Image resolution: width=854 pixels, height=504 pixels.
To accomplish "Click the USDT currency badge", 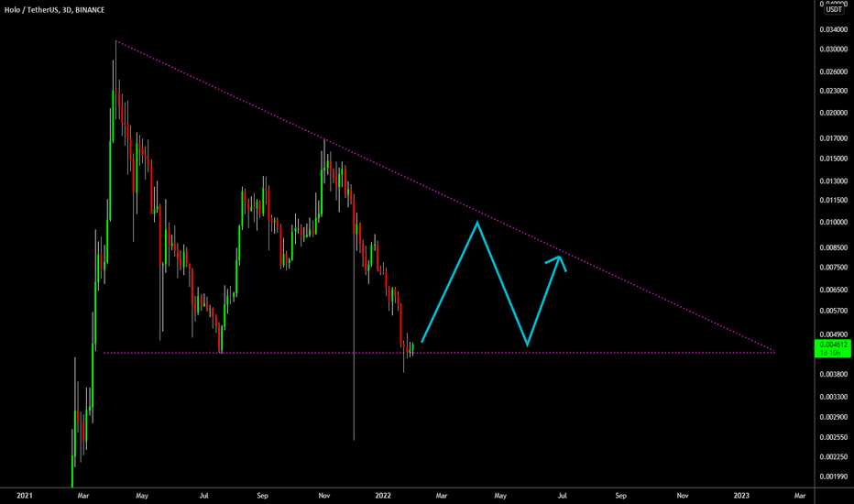I will pyautogui.click(x=834, y=9).
